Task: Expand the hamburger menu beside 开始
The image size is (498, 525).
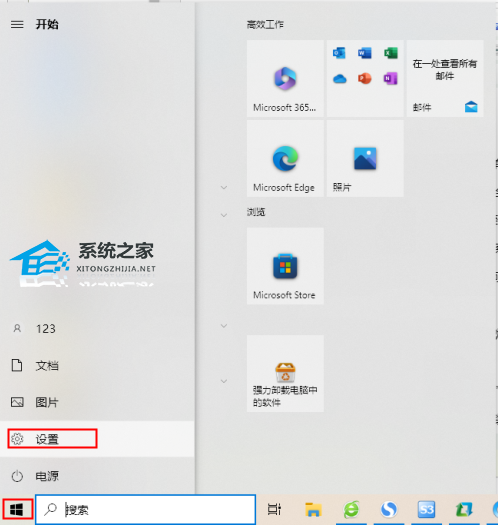Action: point(17,24)
